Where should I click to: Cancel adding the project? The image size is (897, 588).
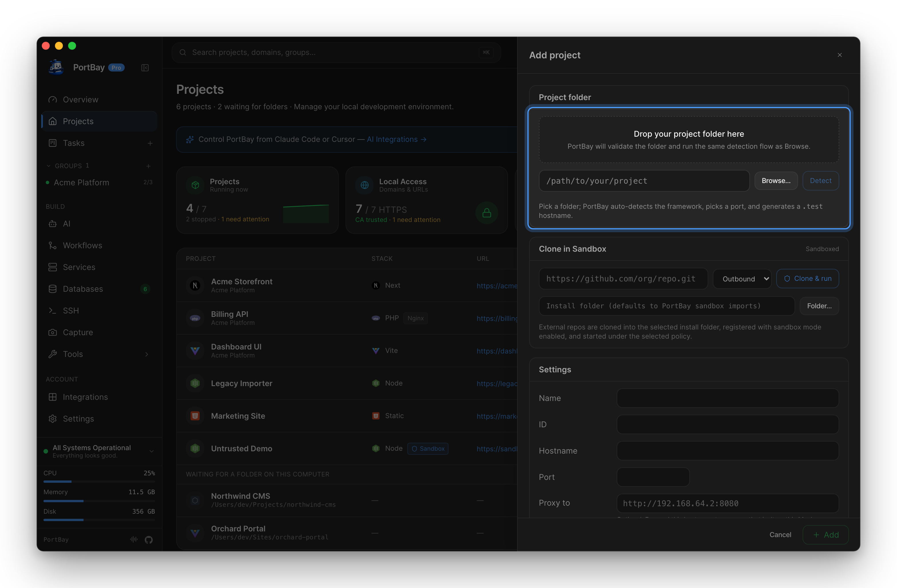pos(780,535)
